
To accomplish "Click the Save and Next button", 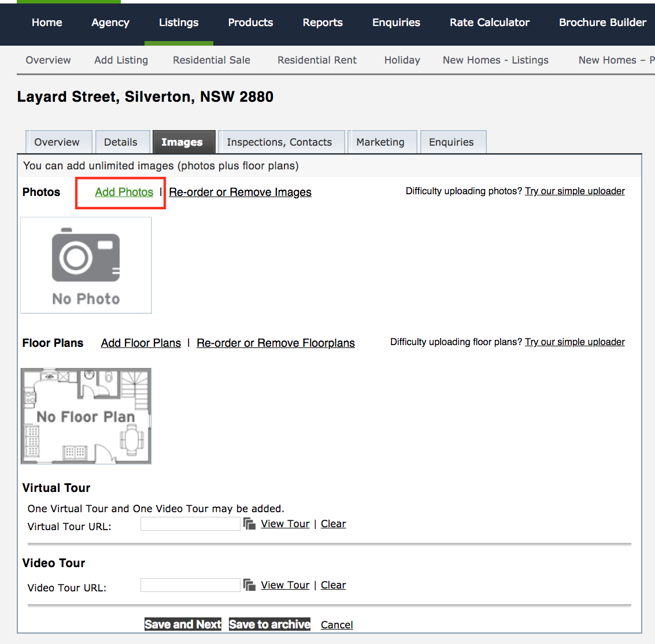I will point(183,624).
